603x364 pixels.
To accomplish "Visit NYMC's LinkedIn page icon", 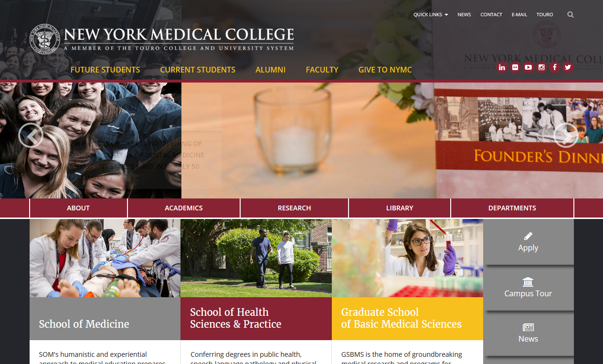I will 502,67.
